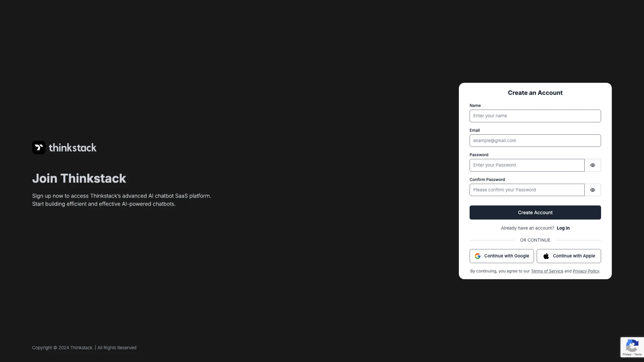Viewport: 644px width, 362px height.
Task: Click the Google icon on Continue with Google
Action: click(478, 256)
